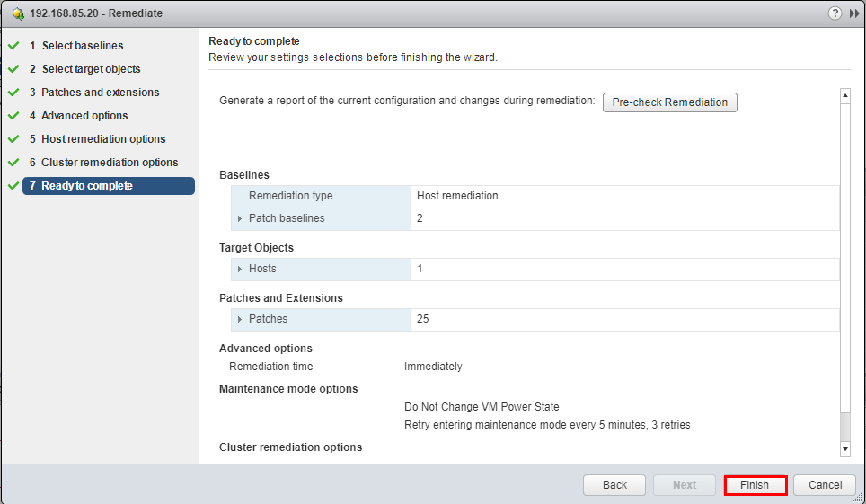Go Back to the previous step
Image resolution: width=866 pixels, height=504 pixels.
pos(614,485)
